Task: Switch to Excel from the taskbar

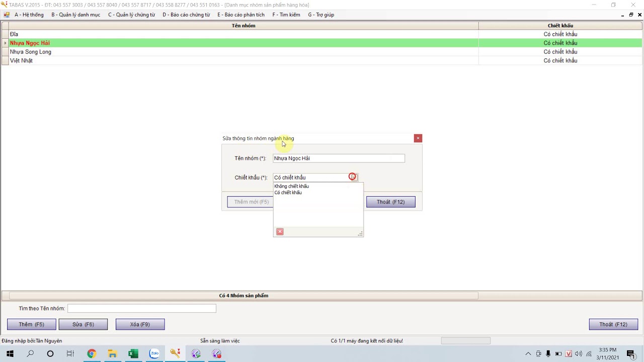Action: 133,354
